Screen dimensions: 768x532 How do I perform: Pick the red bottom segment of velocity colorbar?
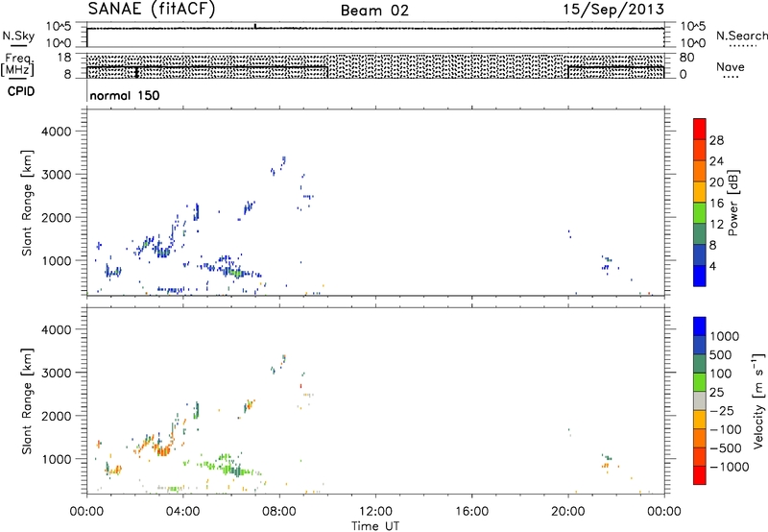tap(700, 475)
